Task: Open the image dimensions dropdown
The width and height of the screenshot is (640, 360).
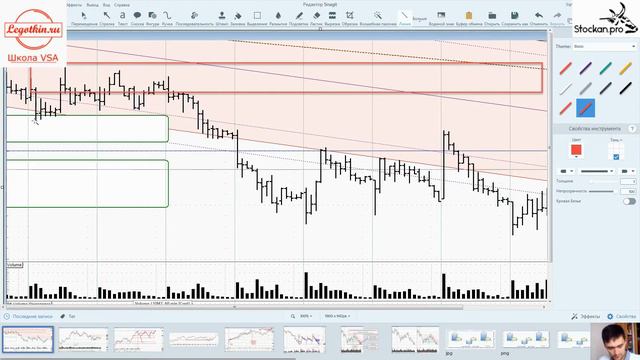Action: point(337,316)
